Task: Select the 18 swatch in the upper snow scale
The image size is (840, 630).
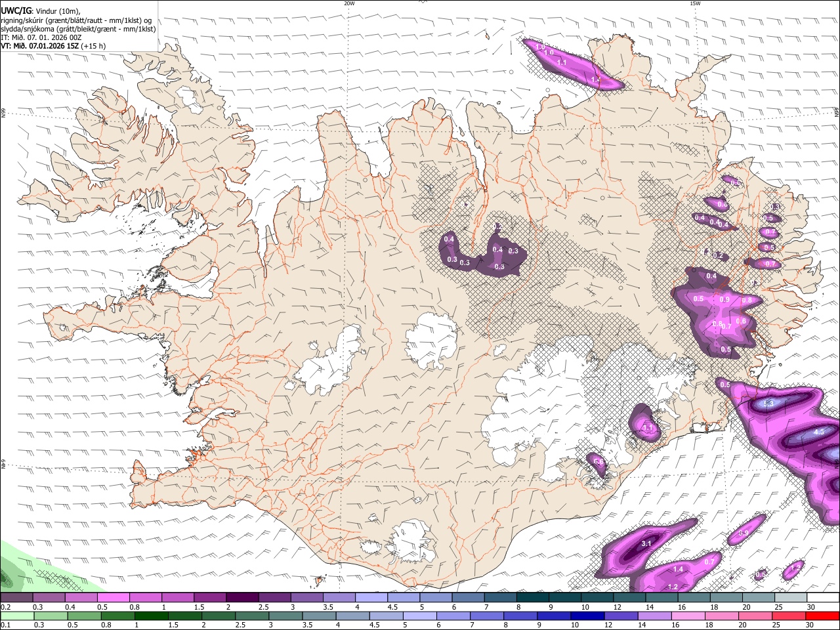Action: [726, 597]
